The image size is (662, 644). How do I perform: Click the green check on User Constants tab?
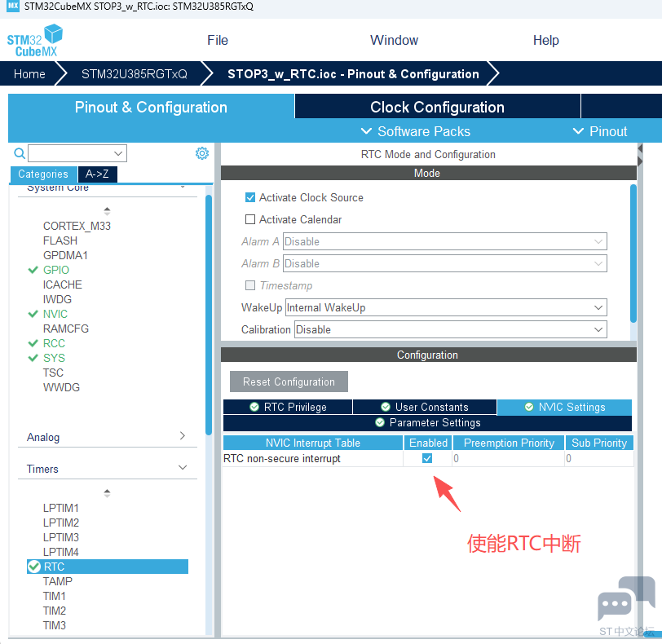(x=386, y=407)
